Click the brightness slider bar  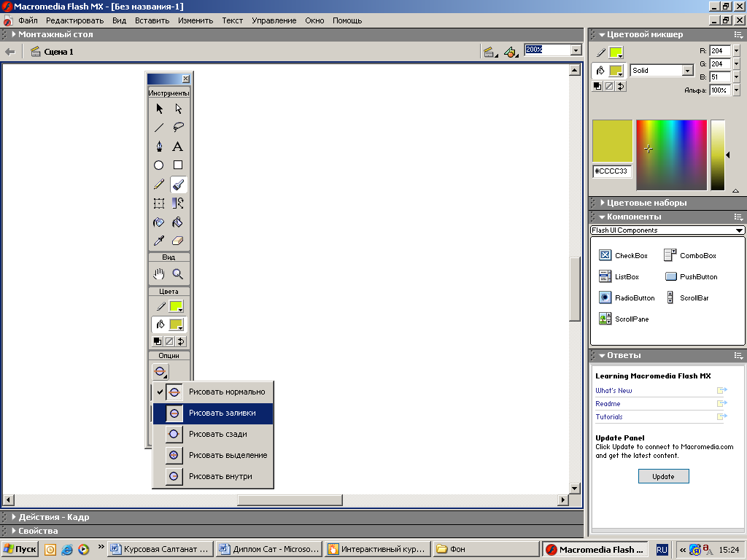click(718, 155)
